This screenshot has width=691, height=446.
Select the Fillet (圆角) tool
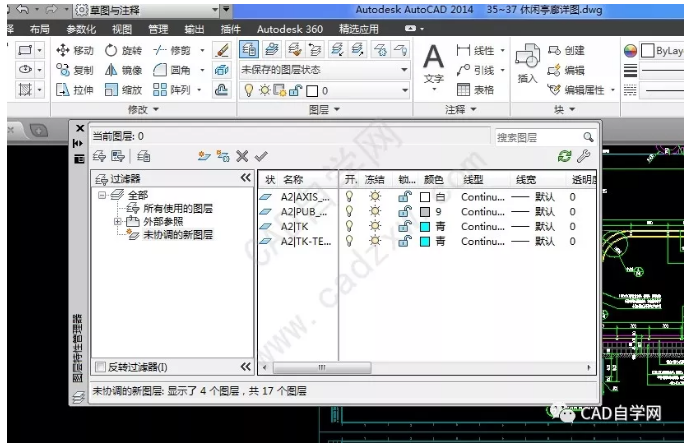[x=172, y=70]
